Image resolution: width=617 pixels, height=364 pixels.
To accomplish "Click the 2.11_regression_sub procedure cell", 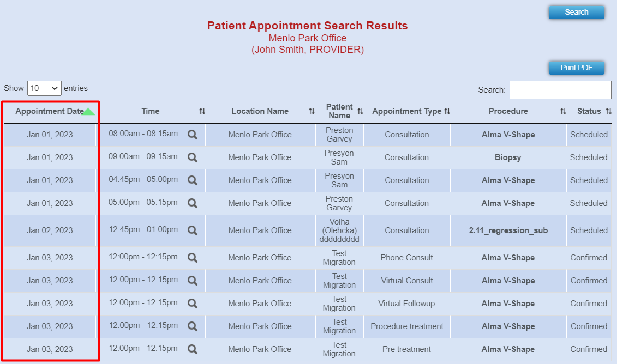I will pos(508,230).
